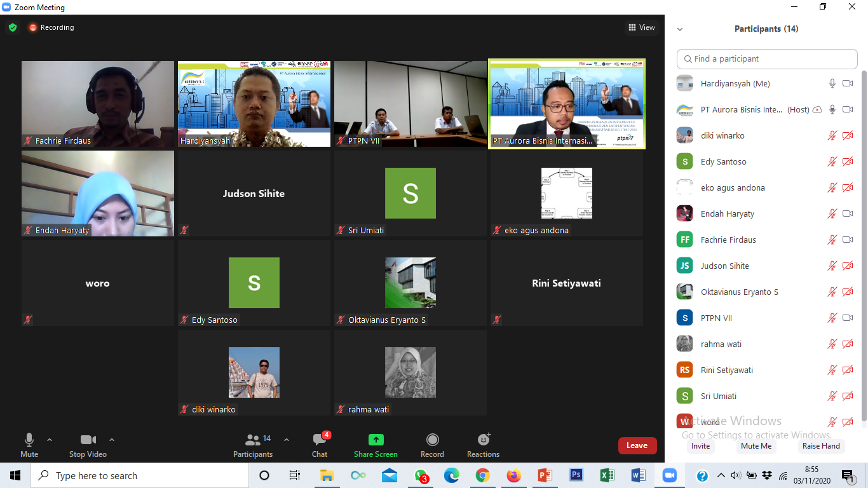Click the Mute Me button

coord(756,446)
